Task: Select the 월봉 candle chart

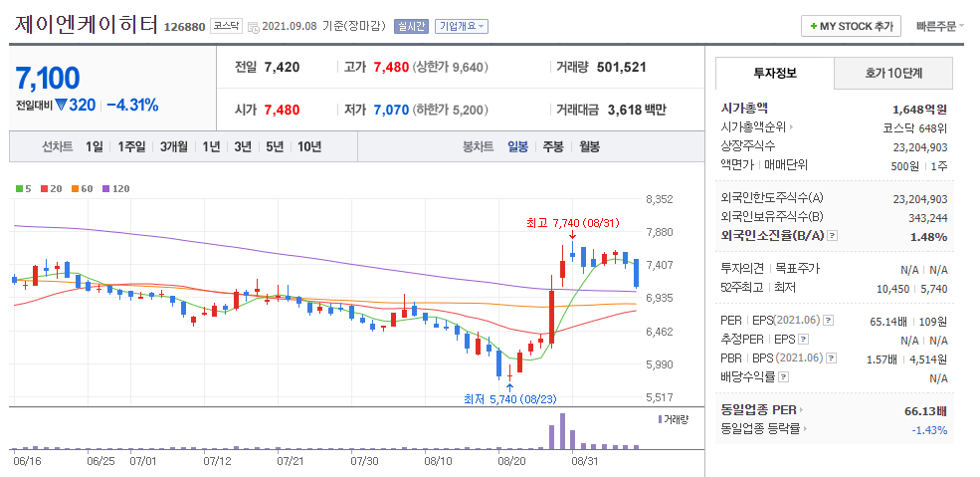Action: click(x=589, y=147)
